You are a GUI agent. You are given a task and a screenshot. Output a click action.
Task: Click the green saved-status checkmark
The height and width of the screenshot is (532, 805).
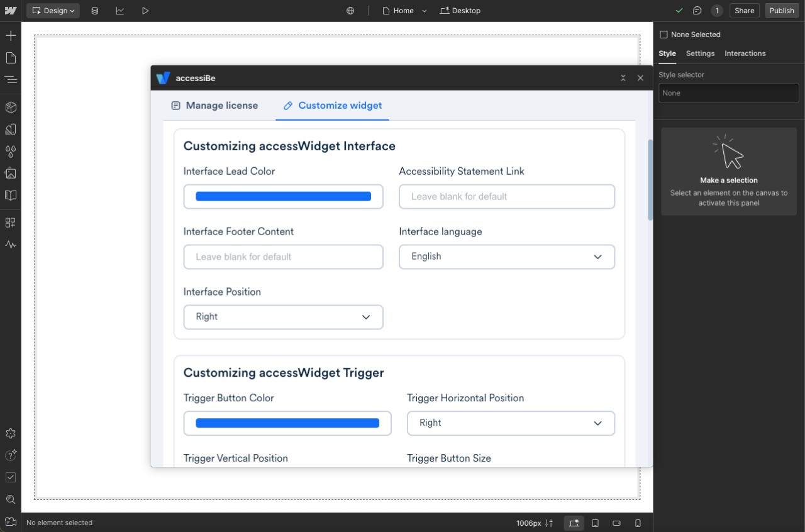point(679,11)
